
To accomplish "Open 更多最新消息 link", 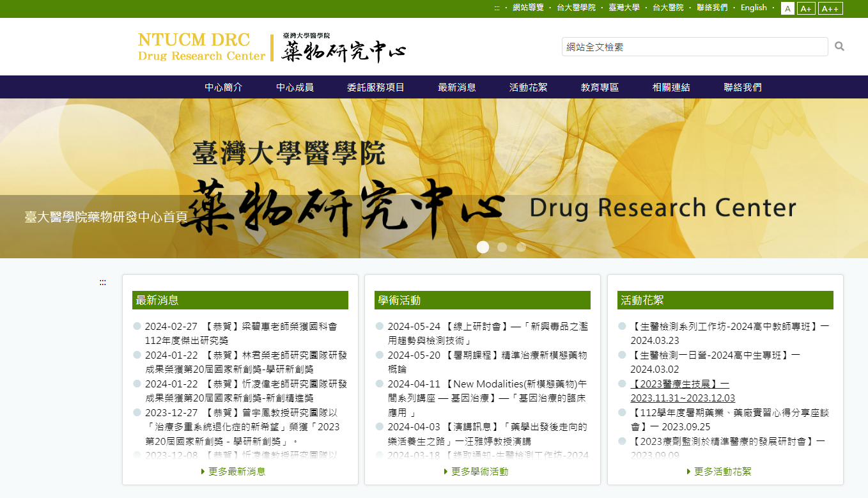I will click(234, 471).
